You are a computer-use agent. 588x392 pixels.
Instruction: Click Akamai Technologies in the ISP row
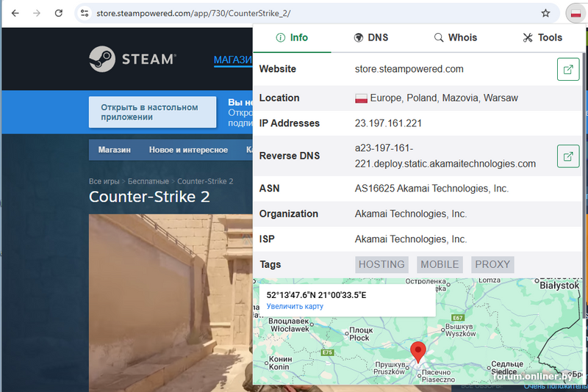click(411, 239)
